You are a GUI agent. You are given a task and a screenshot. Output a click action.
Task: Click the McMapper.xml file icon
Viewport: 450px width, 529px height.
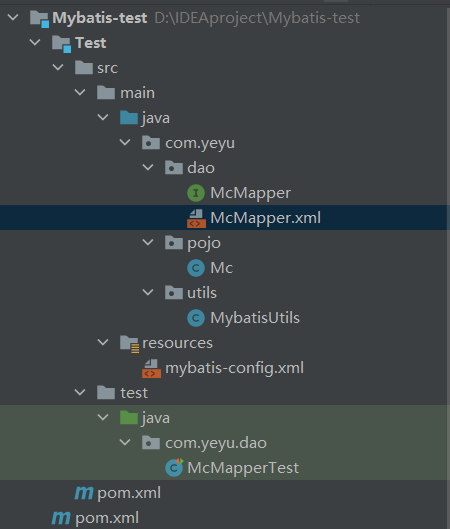point(196,218)
